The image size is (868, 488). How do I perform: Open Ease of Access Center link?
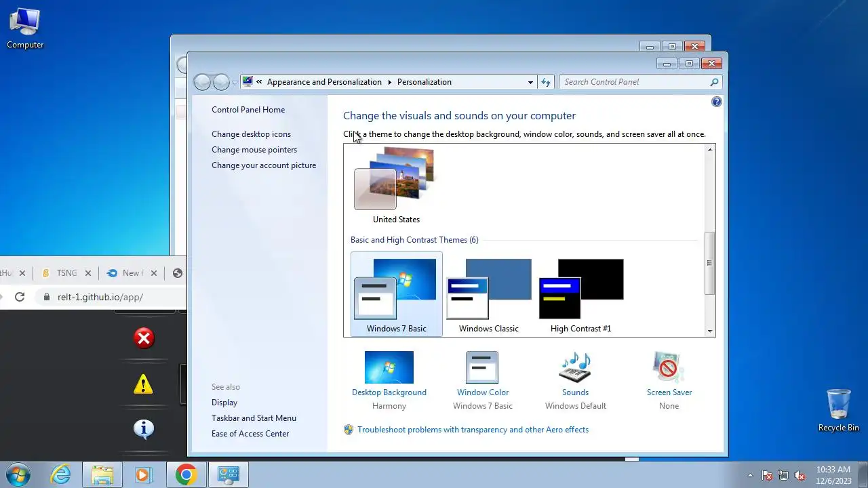(250, 434)
